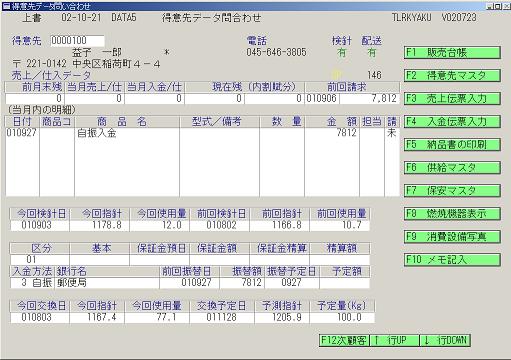Open F10 メモ記入 to write a memo
The height and width of the screenshot is (360, 511).
click(x=452, y=260)
